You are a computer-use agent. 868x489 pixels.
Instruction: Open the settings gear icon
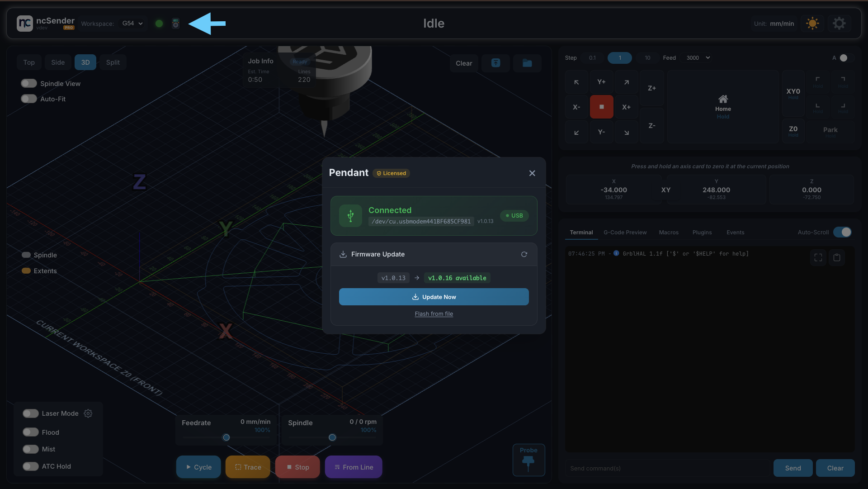pos(839,24)
